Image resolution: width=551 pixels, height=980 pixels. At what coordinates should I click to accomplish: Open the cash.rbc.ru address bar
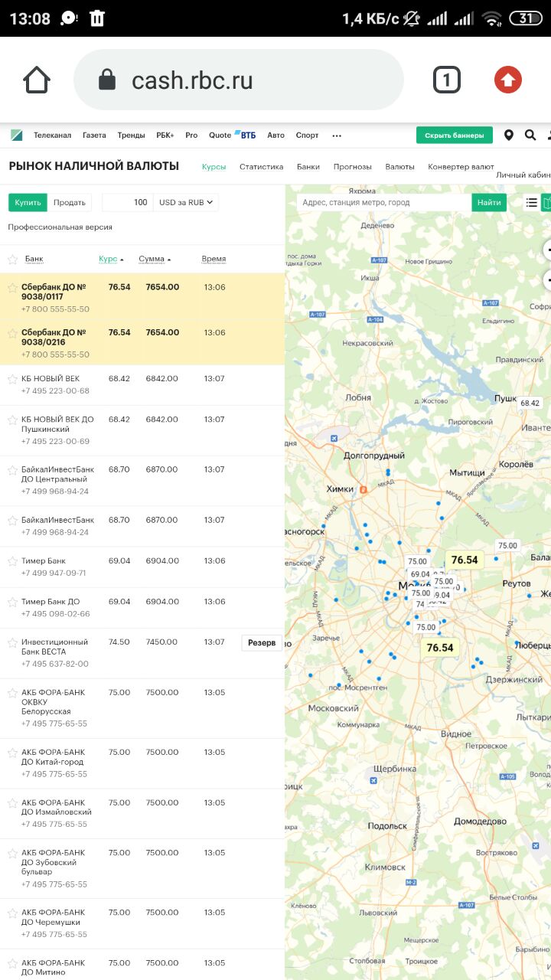pyautogui.click(x=239, y=80)
